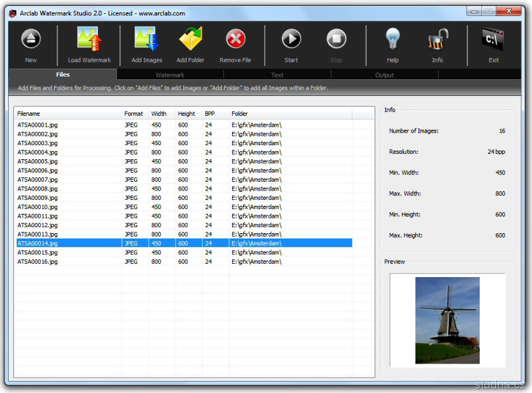
Task: Switch to the Watermark tab
Action: (170, 75)
